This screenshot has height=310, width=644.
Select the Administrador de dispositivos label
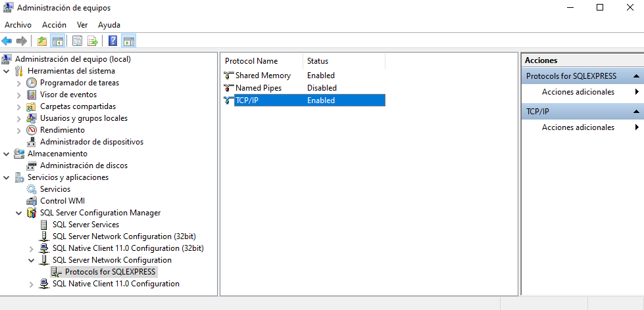91,142
